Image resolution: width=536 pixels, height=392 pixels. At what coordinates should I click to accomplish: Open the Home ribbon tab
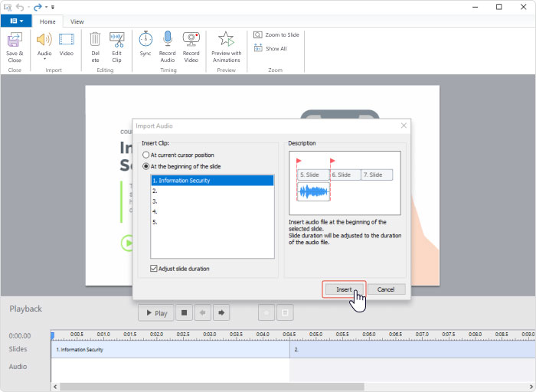(47, 21)
